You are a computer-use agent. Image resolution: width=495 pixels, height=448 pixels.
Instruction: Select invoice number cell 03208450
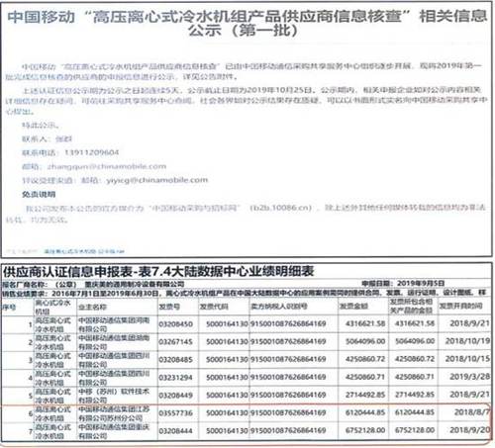[x=175, y=324]
